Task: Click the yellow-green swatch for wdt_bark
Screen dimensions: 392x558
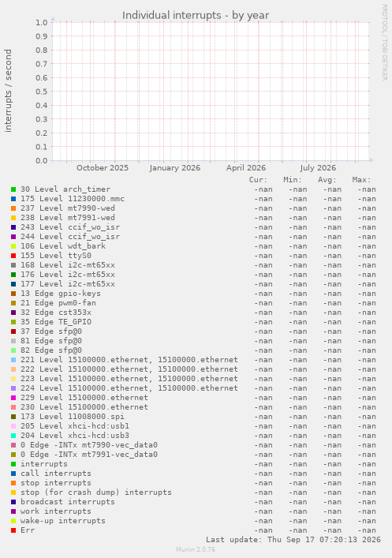Action: (13, 246)
